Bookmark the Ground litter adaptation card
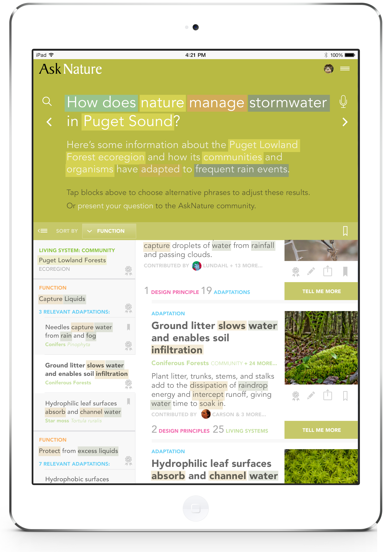The width and height of the screenshot is (392, 552). click(x=345, y=396)
